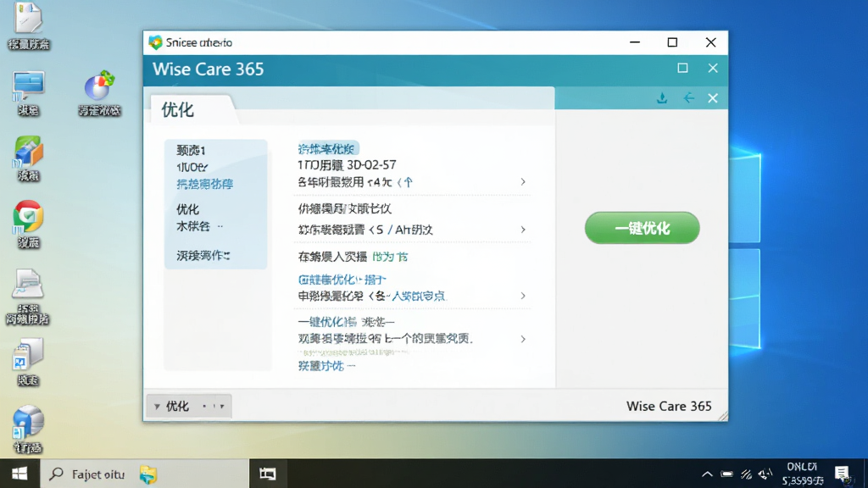Expand the chevron below the 一键优化 list heading
The image size is (868, 488).
(522, 339)
